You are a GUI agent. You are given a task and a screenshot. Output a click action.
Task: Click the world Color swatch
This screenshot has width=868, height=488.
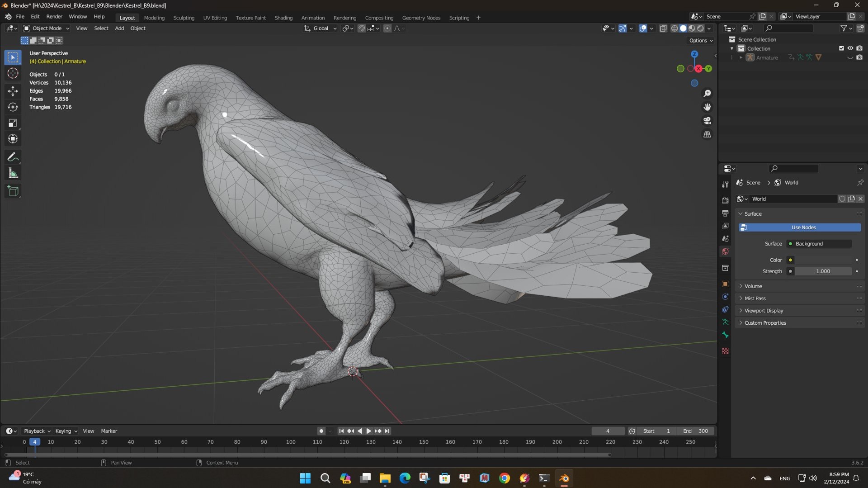coord(823,260)
